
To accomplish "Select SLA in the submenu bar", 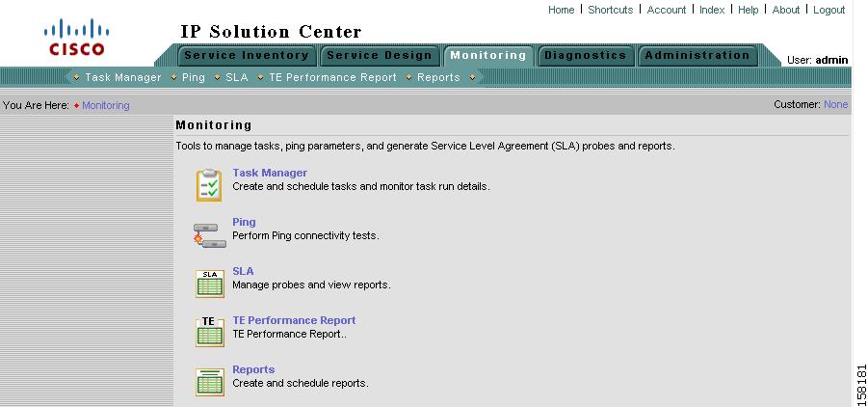I will coord(237,77).
